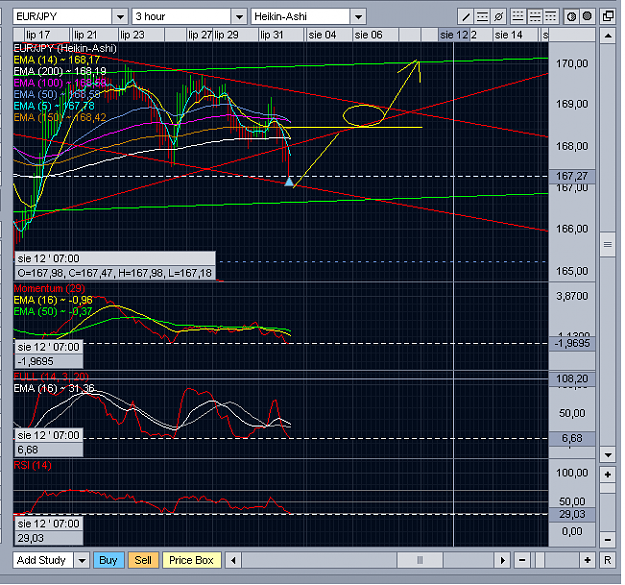Click the vertical scrollbar down arrow
Viewport: 625px width, 585px height.
[x=608, y=455]
